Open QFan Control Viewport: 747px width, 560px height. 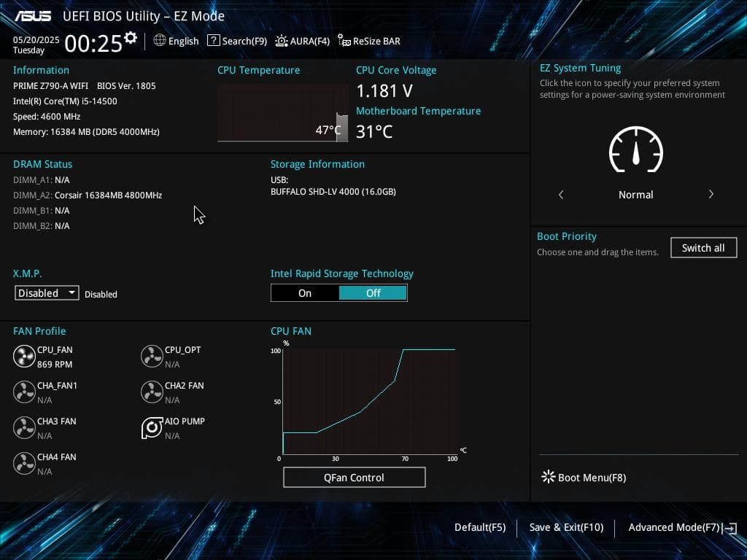click(354, 477)
